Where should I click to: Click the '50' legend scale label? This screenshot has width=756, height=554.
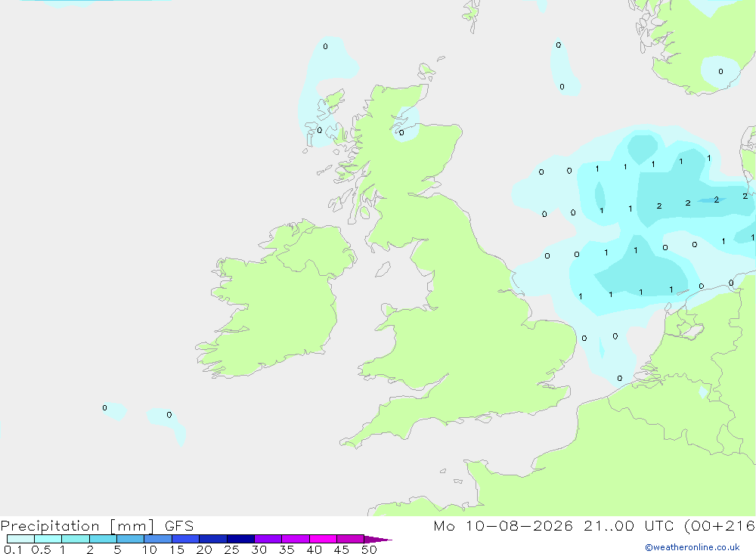pyautogui.click(x=369, y=549)
